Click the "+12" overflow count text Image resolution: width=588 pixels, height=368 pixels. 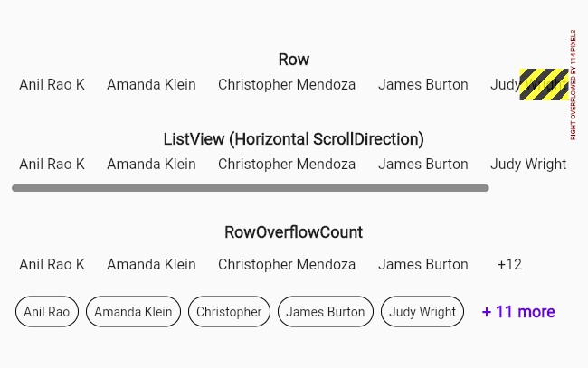[x=509, y=265]
